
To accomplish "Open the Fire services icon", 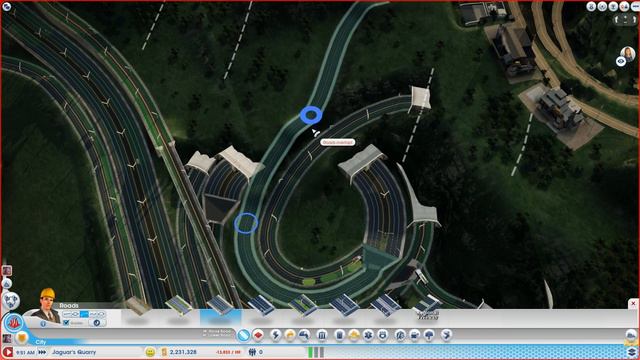I will (x=354, y=336).
